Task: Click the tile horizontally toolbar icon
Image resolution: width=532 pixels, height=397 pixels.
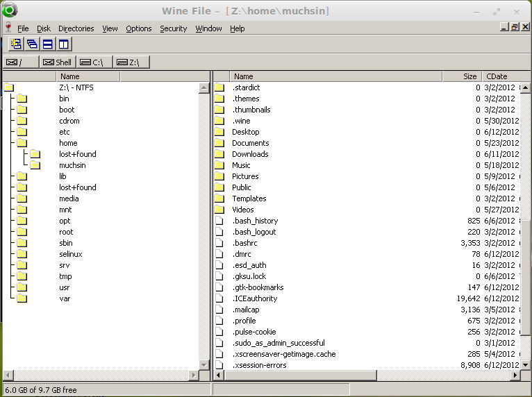Action: 48,44
